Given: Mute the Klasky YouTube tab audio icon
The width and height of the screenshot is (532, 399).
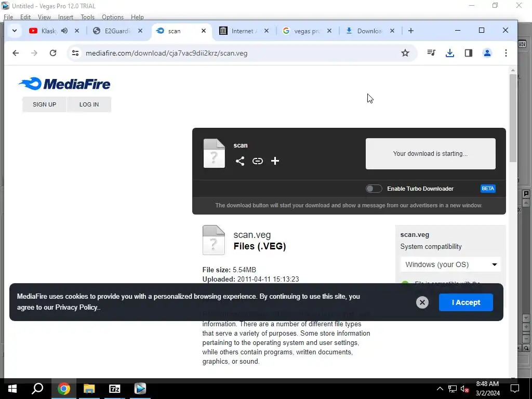Looking at the screenshot, I should coord(64,31).
